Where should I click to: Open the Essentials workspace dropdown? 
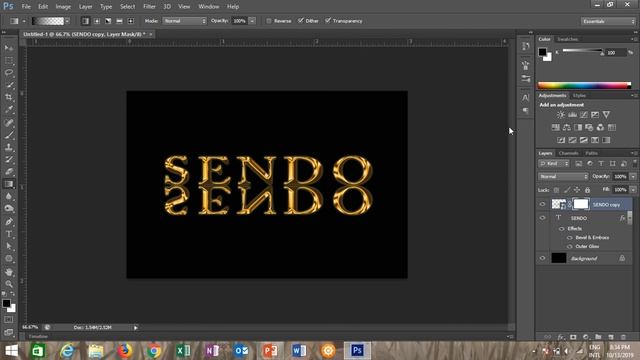[x=608, y=21]
